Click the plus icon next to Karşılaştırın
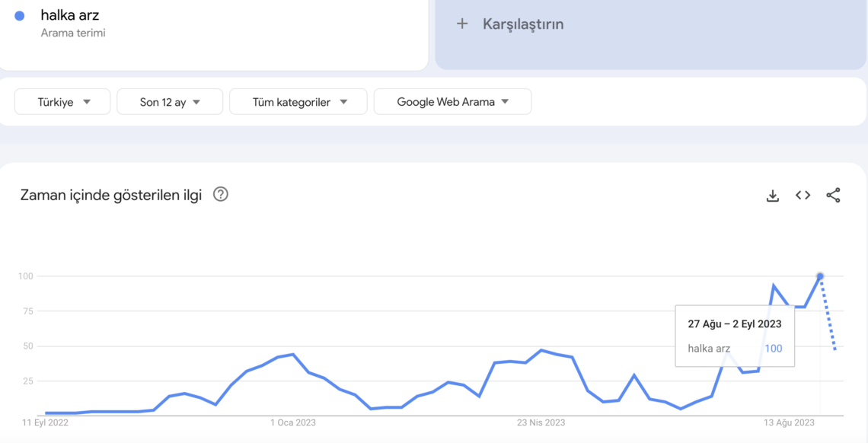This screenshot has height=443, width=868. tap(462, 24)
